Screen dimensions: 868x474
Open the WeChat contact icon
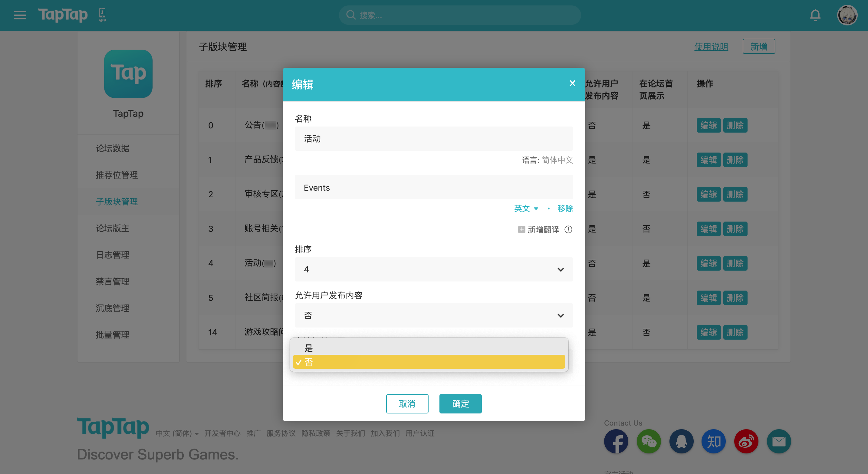tap(649, 441)
